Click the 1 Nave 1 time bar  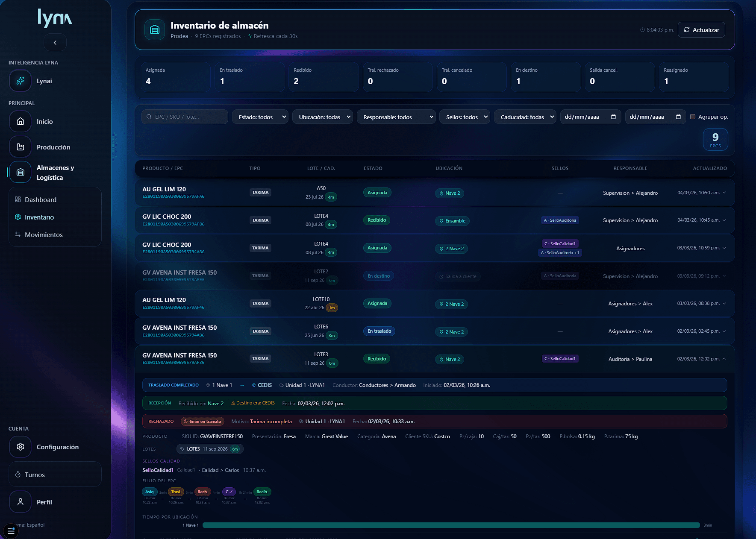tap(451, 525)
